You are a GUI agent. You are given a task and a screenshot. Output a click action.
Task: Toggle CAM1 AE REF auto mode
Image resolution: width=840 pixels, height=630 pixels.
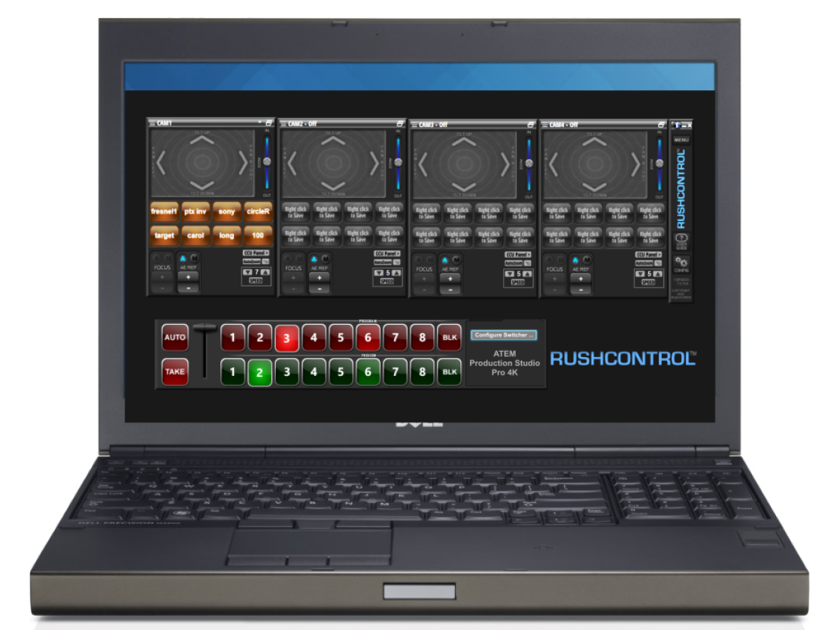[182, 259]
